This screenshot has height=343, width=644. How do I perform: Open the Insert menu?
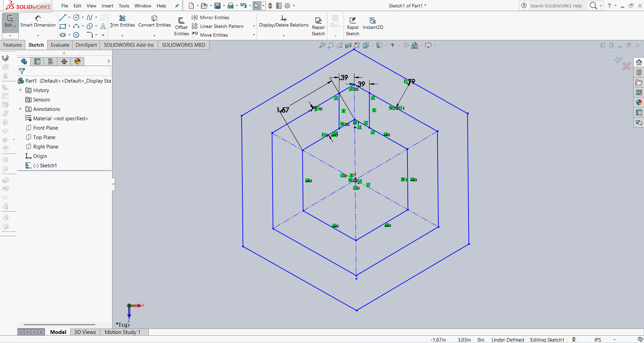[107, 6]
